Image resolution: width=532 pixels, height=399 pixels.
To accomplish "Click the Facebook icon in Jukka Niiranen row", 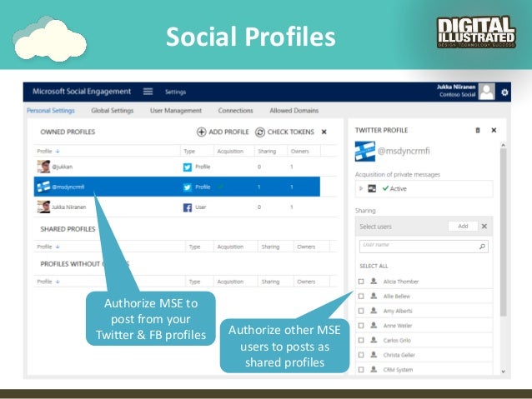I will click(188, 207).
